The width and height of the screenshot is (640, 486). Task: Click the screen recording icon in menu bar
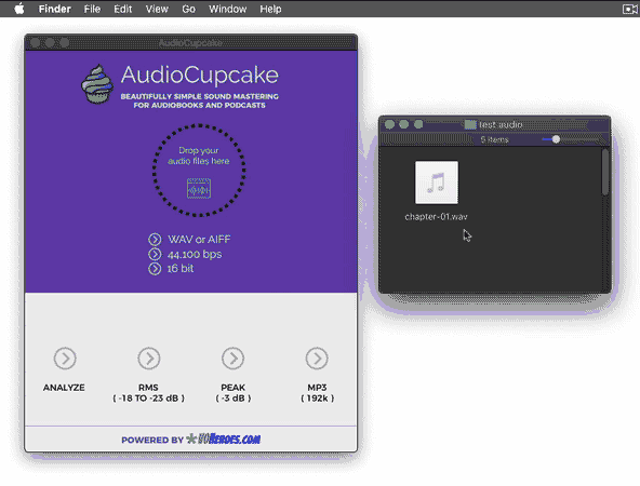click(629, 9)
